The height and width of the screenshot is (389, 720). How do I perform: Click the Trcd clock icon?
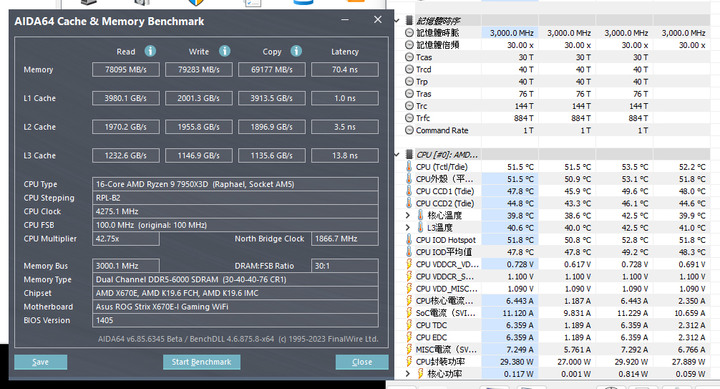coord(409,69)
